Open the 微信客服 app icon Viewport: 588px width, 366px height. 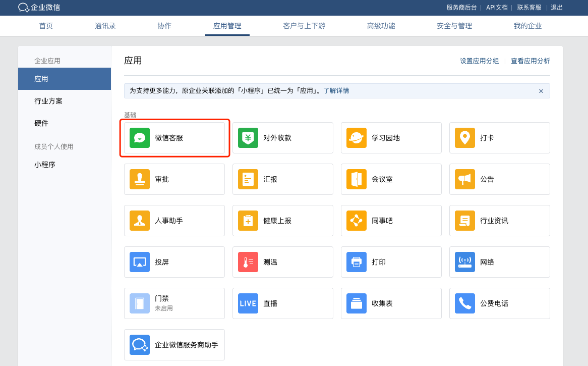pyautogui.click(x=140, y=138)
